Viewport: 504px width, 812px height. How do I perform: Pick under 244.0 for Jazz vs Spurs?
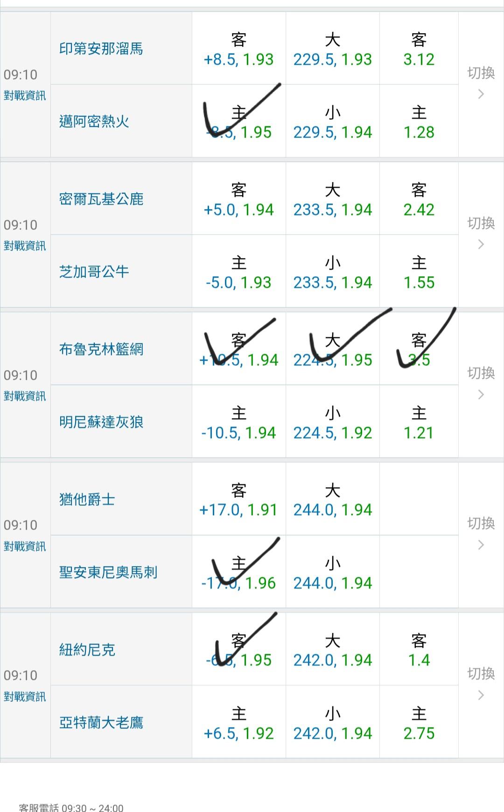(x=332, y=573)
